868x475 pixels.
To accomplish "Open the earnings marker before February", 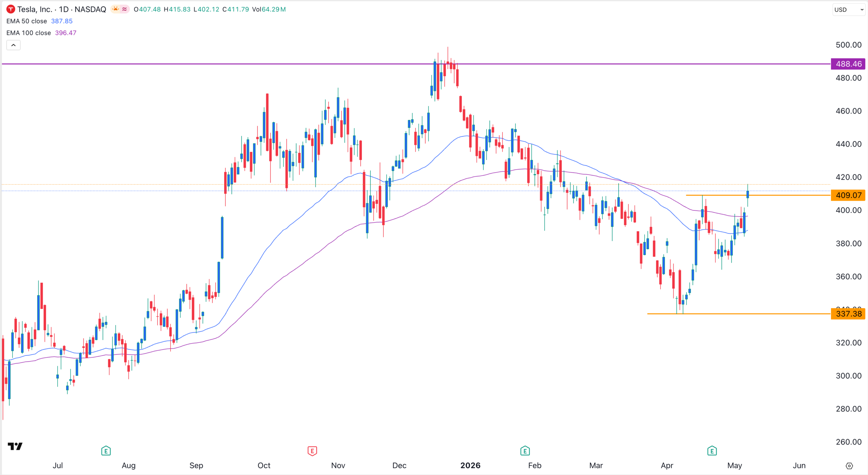I will tap(525, 451).
